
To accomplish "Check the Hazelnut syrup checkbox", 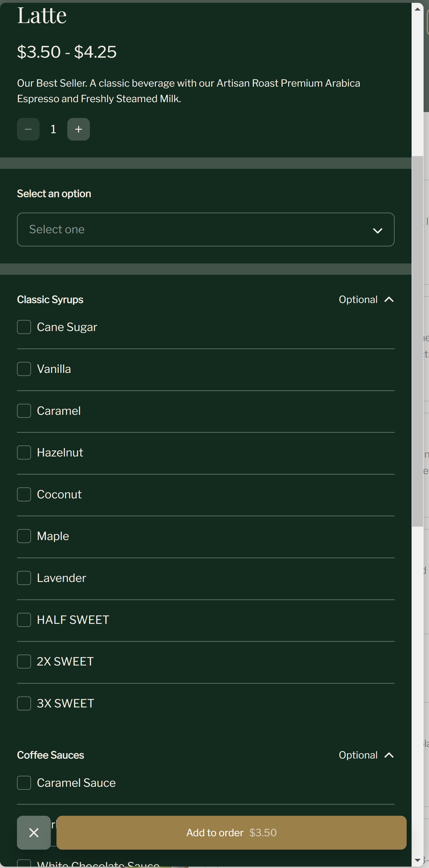I will (24, 452).
